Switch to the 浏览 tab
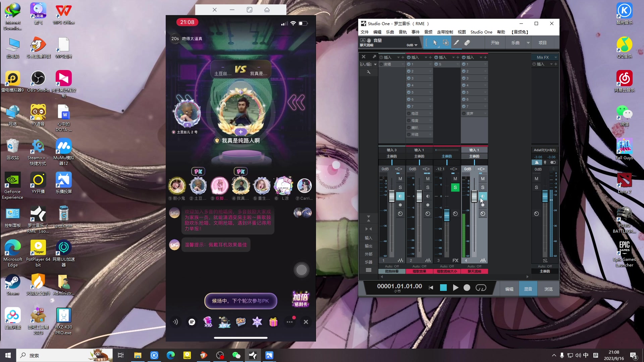This screenshot has height=362, width=644. pyautogui.click(x=548, y=289)
